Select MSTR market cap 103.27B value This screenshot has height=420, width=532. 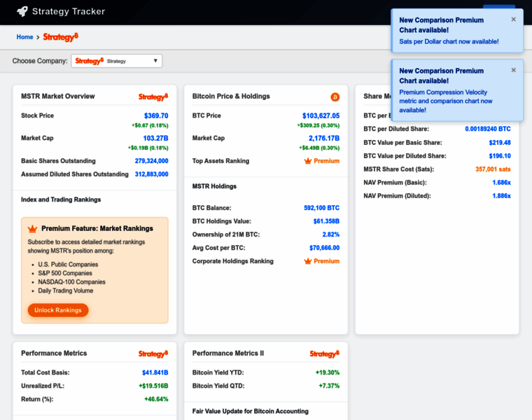[x=155, y=138]
